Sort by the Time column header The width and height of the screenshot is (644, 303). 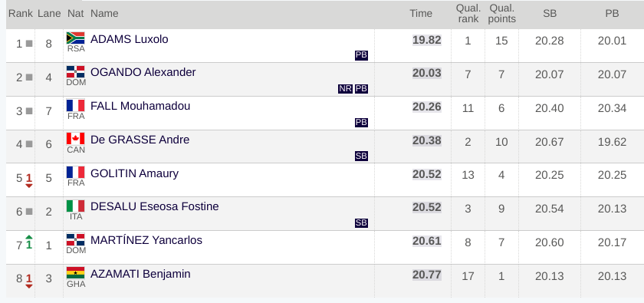(x=421, y=14)
